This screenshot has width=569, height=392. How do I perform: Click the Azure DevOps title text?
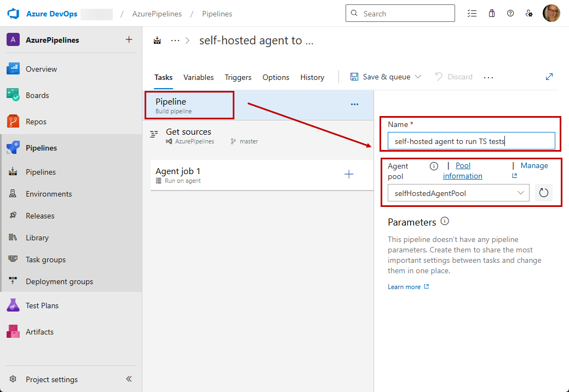52,14
